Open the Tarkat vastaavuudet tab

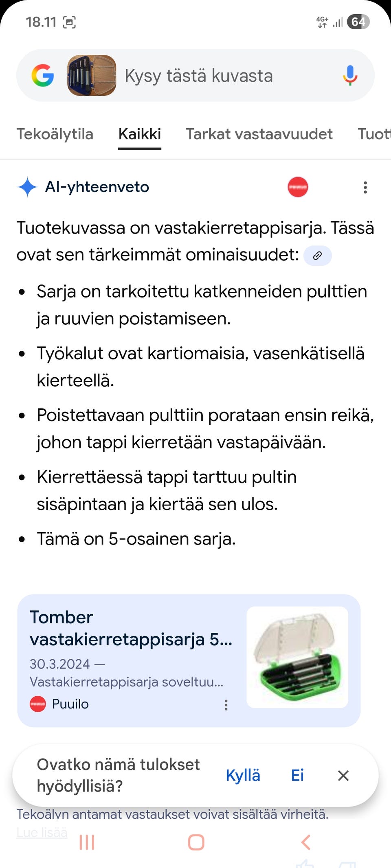coord(259,134)
